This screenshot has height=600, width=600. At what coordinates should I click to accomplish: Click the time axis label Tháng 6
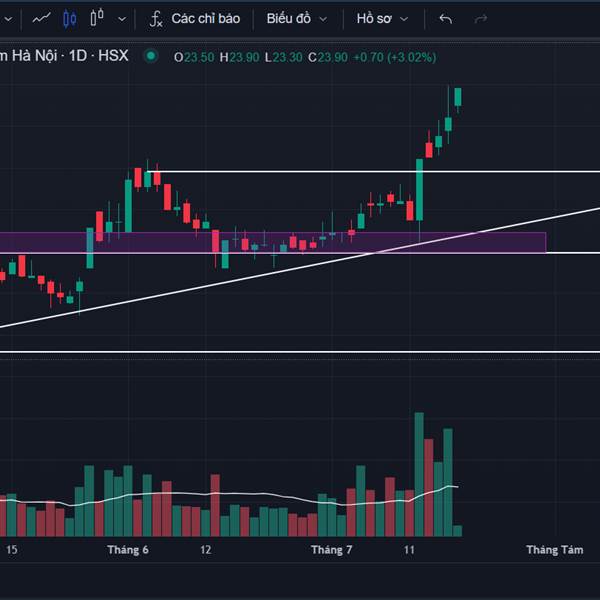point(128,550)
